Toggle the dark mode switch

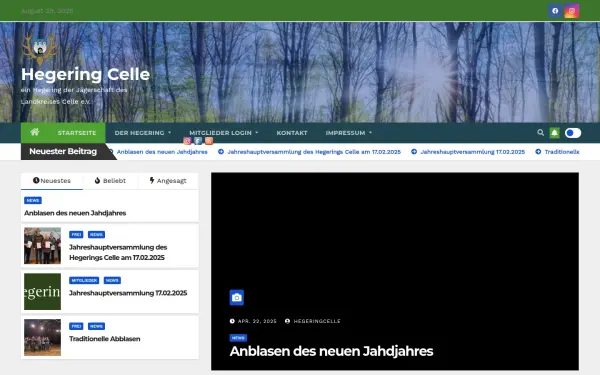point(573,133)
